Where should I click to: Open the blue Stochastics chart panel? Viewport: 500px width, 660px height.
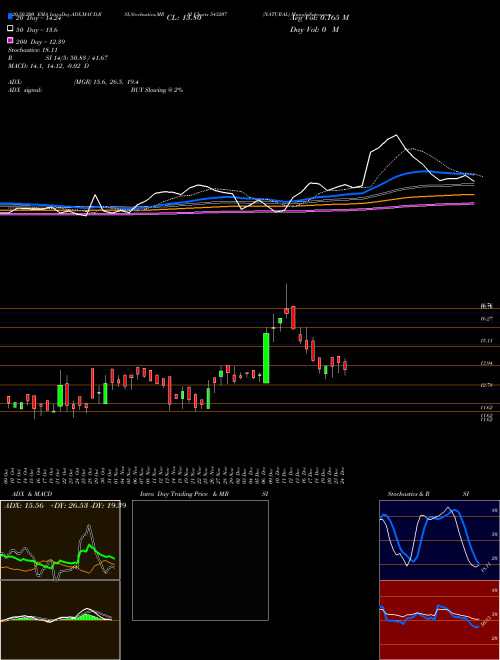coord(439,540)
